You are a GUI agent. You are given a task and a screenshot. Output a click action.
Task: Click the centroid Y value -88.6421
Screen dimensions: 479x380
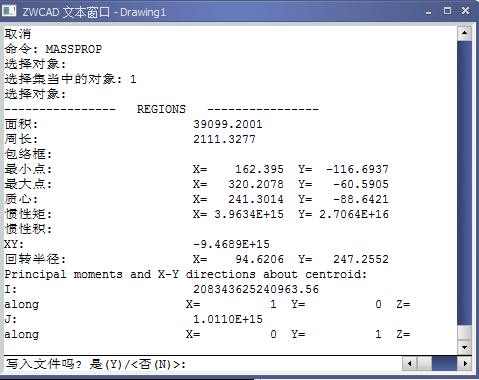tap(361, 199)
